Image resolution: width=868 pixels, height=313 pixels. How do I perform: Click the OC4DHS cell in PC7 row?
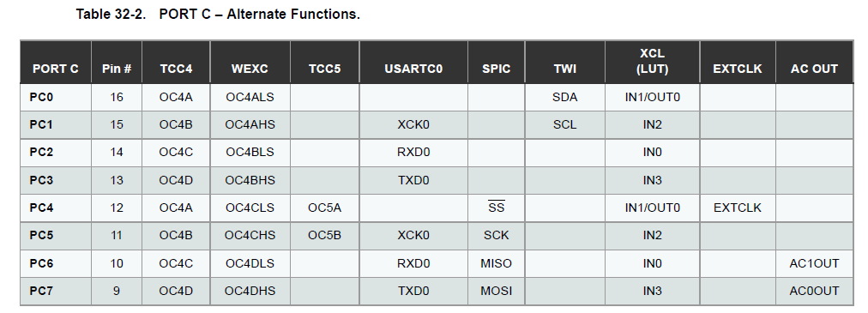[x=250, y=291]
